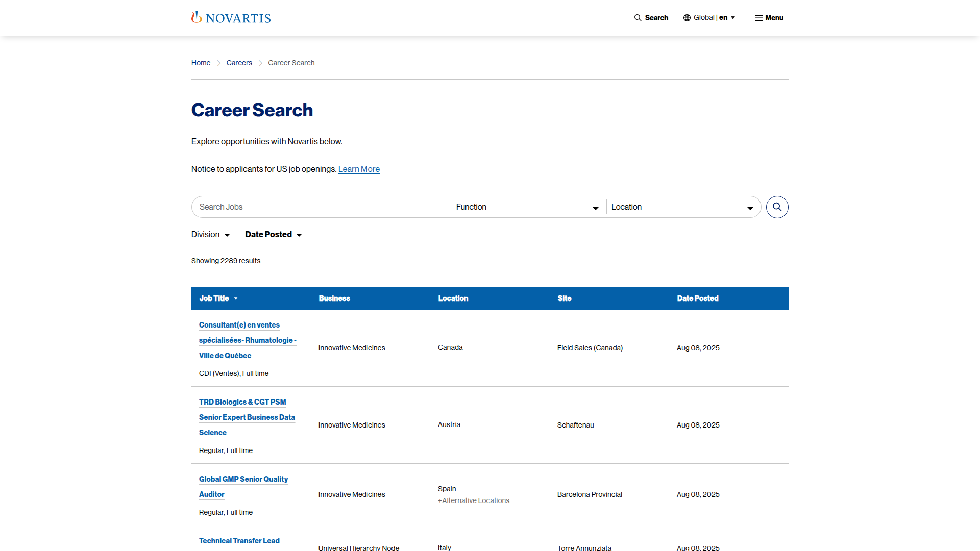Expand the Global | en language selector
Screen dimensions: 980x551
[709, 18]
